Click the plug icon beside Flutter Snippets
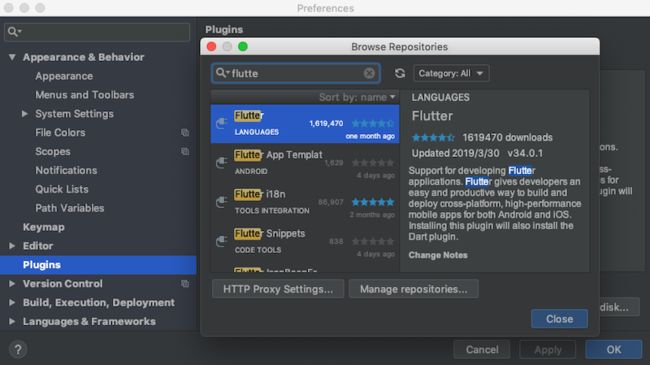Viewport: 650px width, 365px height. pyautogui.click(x=222, y=241)
